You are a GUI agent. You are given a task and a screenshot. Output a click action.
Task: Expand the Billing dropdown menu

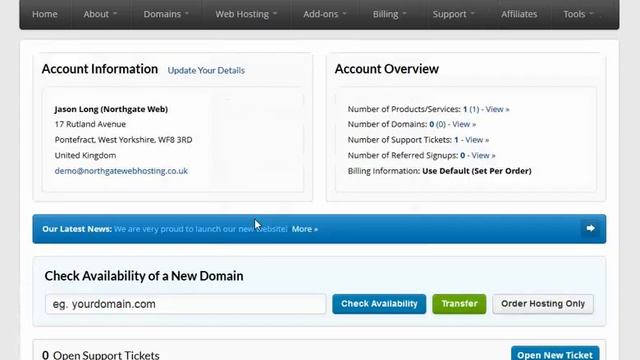click(x=390, y=14)
